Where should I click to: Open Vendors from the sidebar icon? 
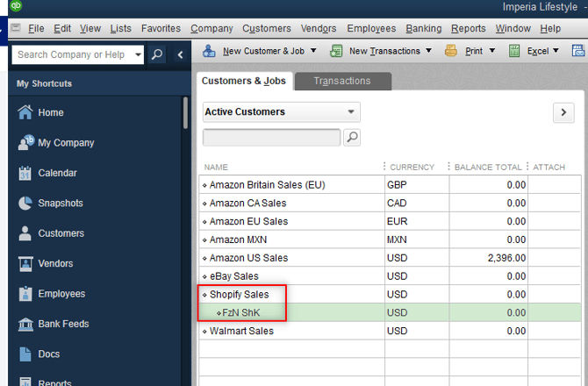coord(25,263)
